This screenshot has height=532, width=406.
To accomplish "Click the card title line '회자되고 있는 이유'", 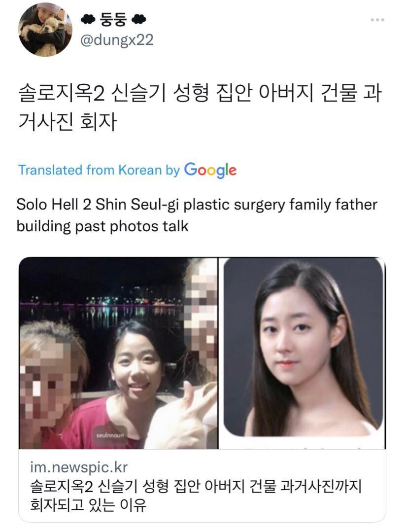I will click(x=88, y=505).
